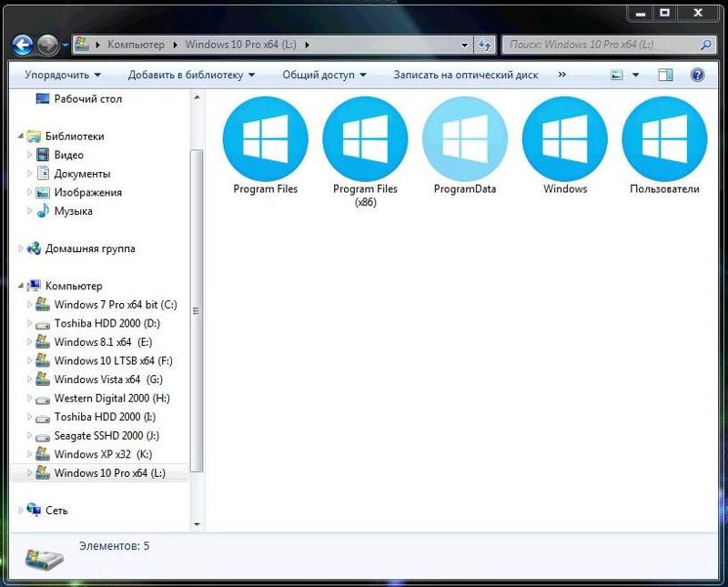Click the Изображения library icon
The height and width of the screenshot is (587, 728).
click(x=43, y=192)
